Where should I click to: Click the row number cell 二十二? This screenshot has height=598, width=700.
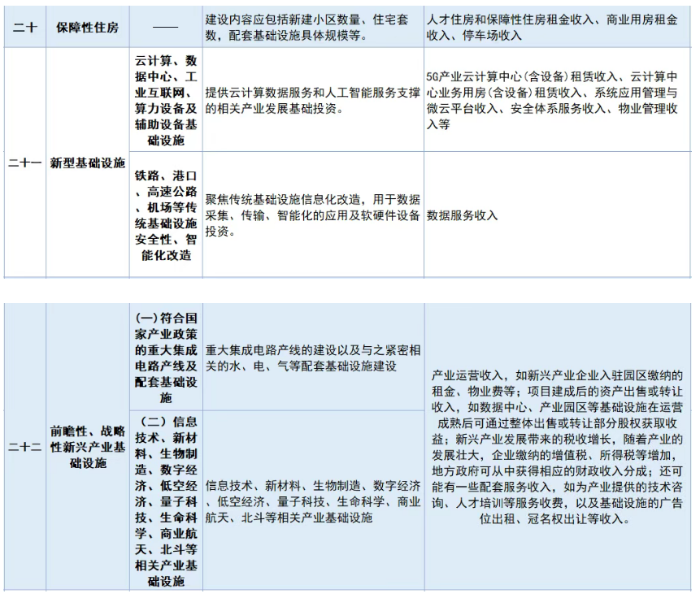(24, 447)
